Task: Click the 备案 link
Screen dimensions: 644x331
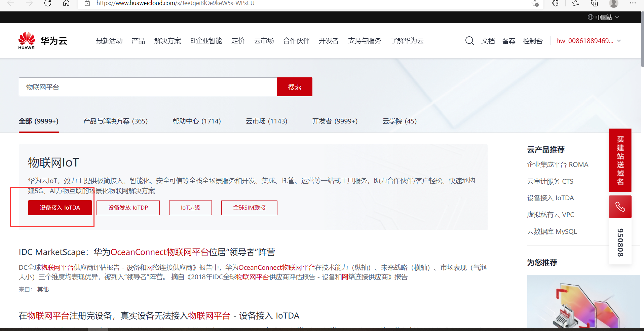Action: 509,41
